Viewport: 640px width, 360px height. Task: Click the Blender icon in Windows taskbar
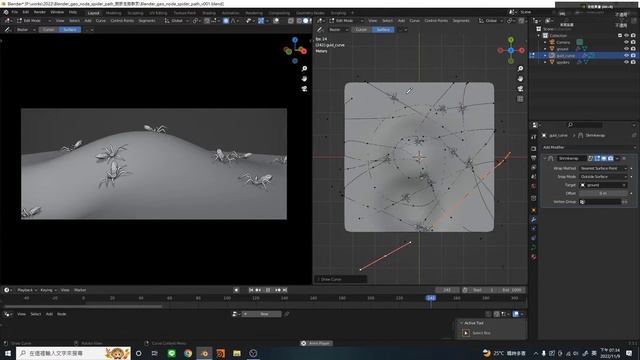click(x=204, y=353)
